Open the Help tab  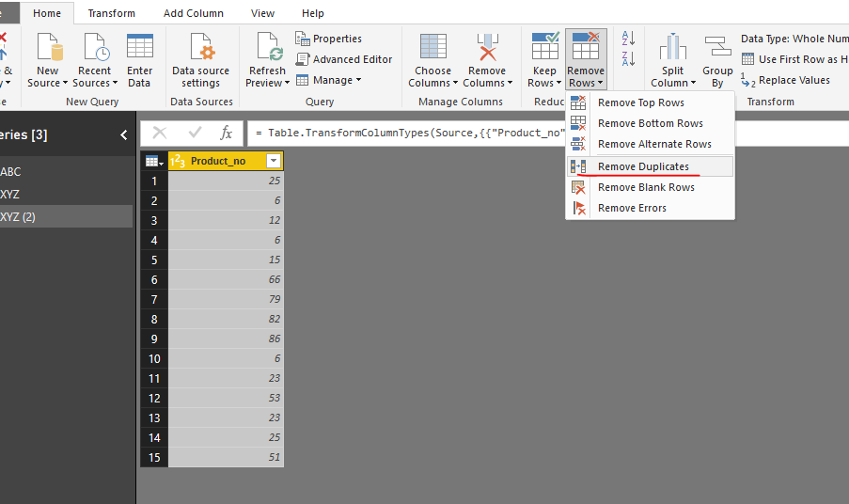(x=313, y=13)
